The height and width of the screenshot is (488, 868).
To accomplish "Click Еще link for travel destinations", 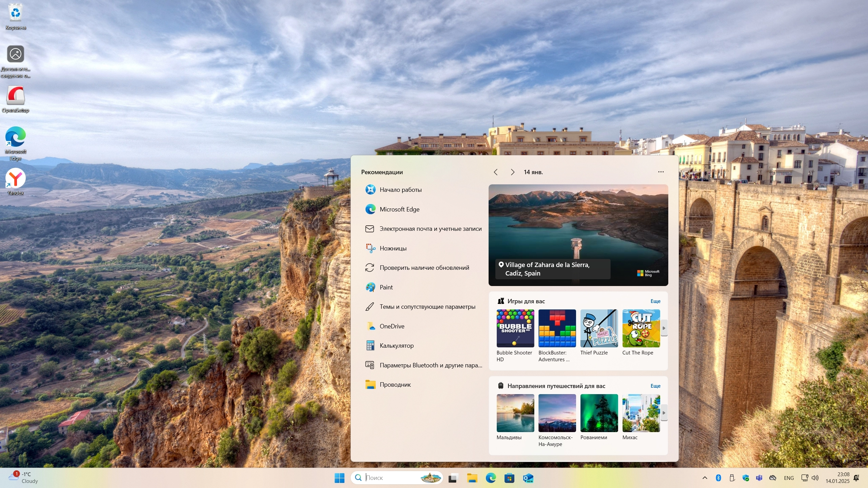I will (x=655, y=386).
